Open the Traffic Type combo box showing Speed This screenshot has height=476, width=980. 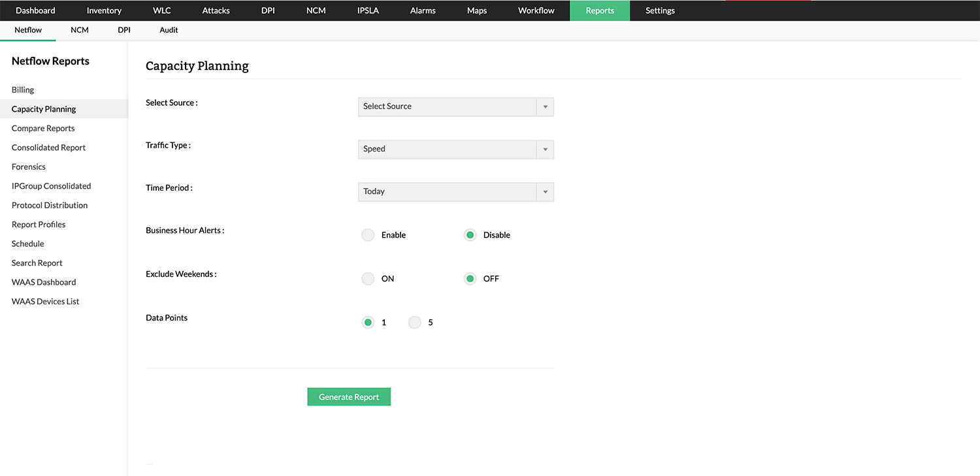click(x=456, y=149)
